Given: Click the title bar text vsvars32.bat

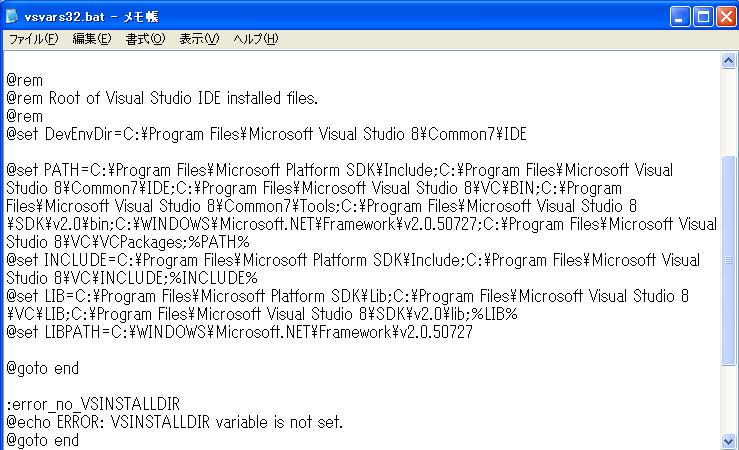Looking at the screenshot, I should point(64,17).
